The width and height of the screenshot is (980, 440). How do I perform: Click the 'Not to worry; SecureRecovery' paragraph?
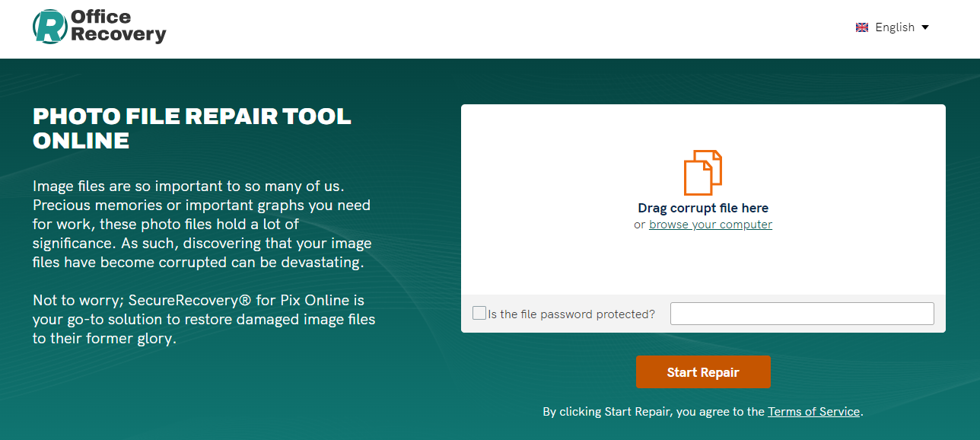203,319
